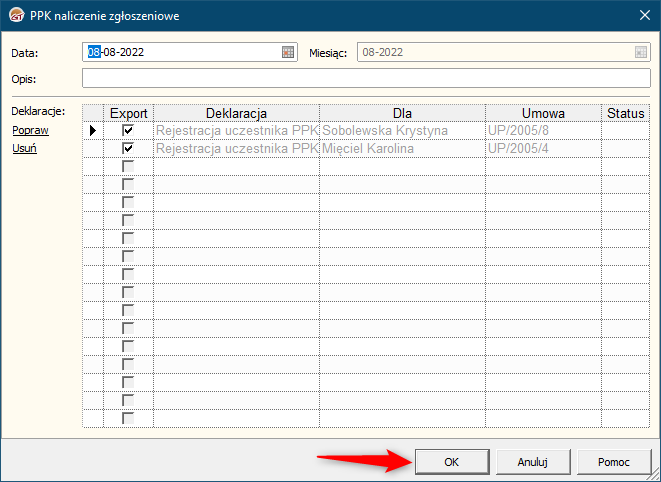Click the Usuń link
The width and height of the screenshot is (661, 482).
[24, 148]
